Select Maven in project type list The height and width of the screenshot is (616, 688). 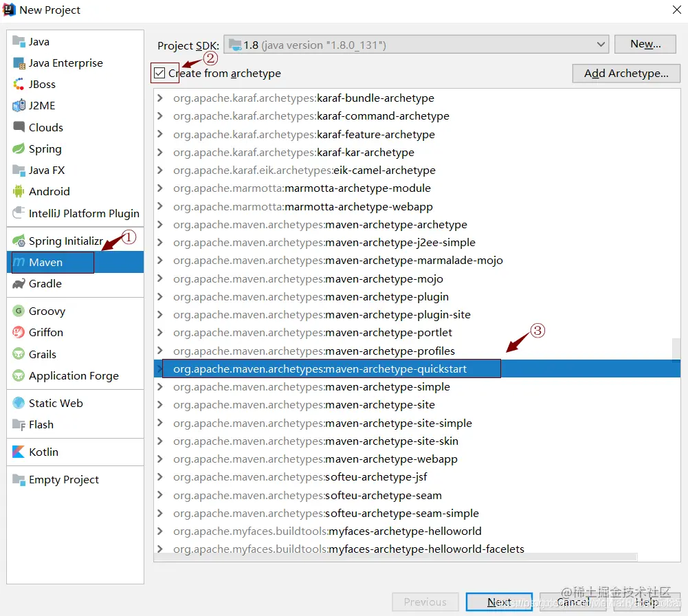[x=75, y=263]
